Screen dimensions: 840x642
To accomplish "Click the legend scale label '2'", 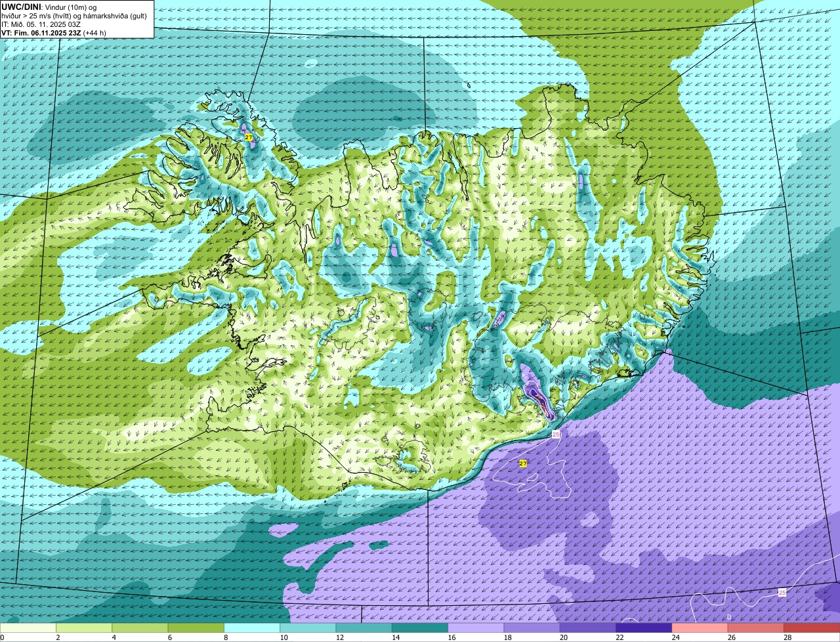I will click(x=58, y=637).
